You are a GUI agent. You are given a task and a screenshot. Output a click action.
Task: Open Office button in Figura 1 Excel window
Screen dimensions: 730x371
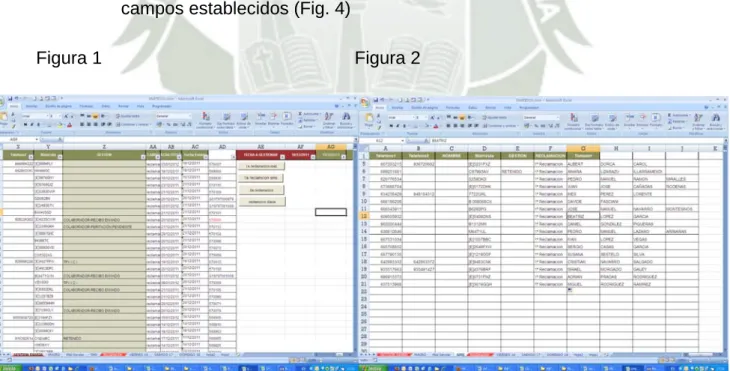1,100
